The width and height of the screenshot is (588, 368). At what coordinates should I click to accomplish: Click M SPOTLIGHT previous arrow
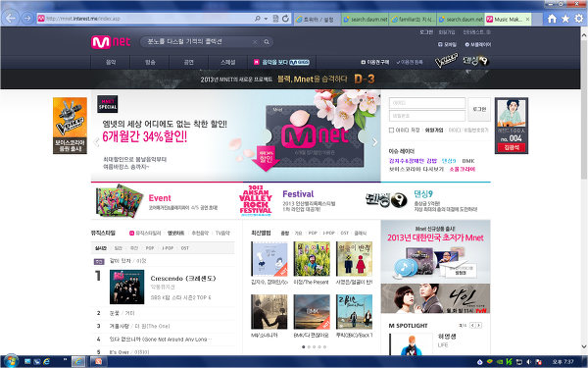click(472, 325)
